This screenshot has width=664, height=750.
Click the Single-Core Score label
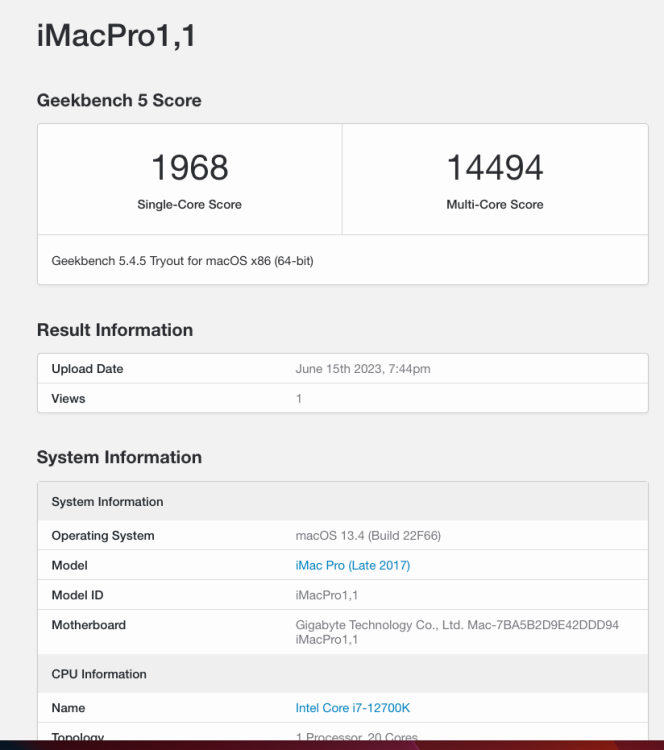pyautogui.click(x=189, y=204)
